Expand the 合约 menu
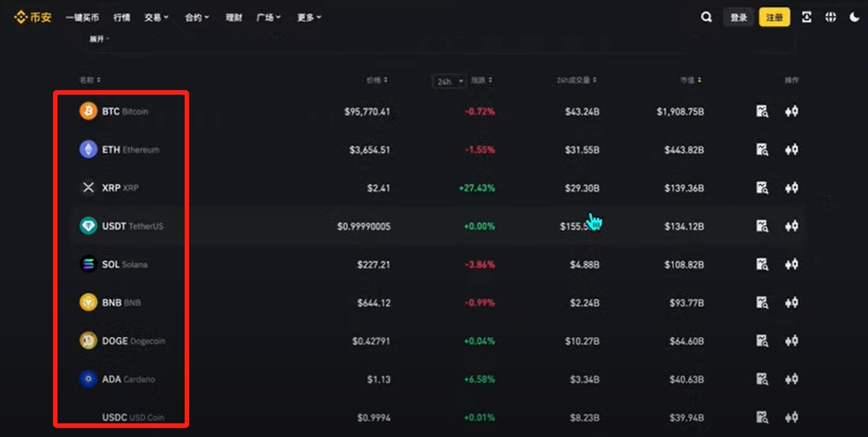The height and width of the screenshot is (437, 868). pyautogui.click(x=197, y=17)
